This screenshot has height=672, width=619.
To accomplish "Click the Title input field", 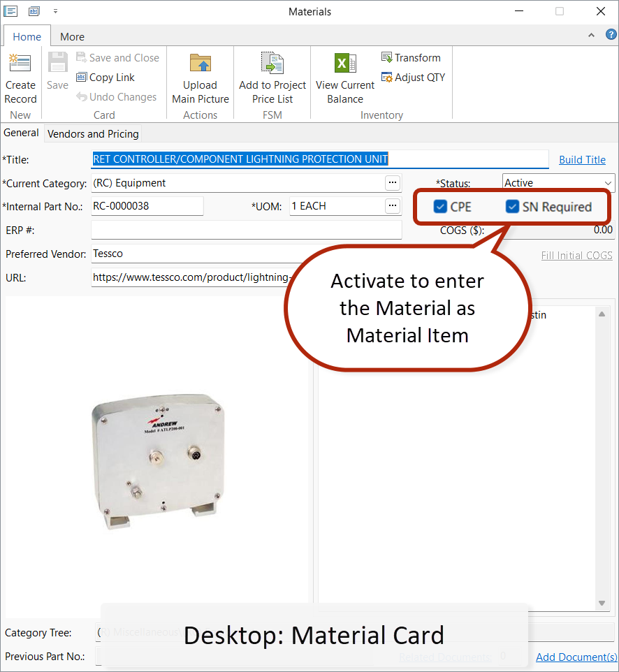I will point(320,159).
